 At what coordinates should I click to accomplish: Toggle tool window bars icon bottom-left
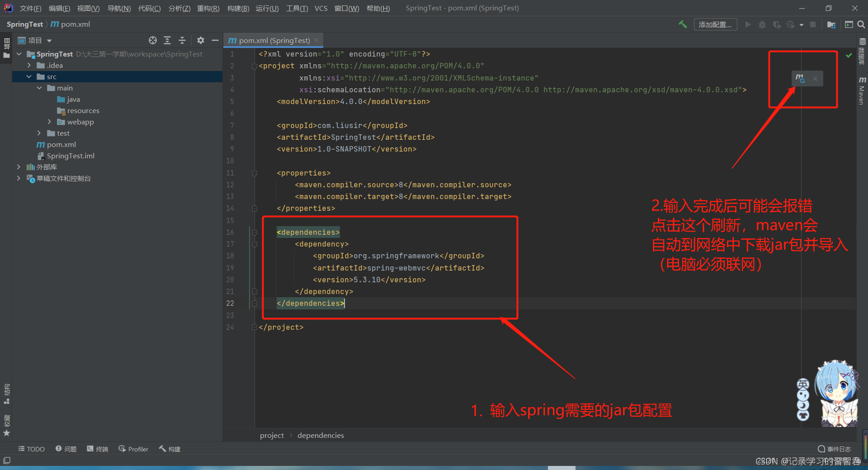6,461
